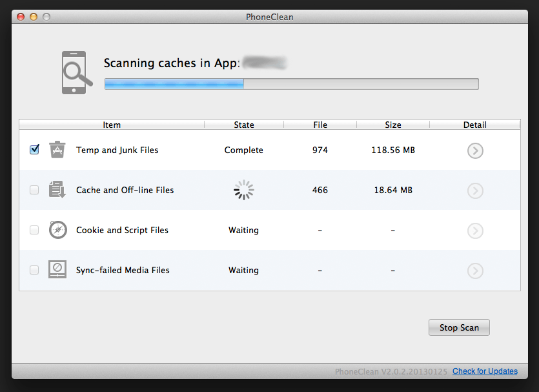Select the Cache and Off-line Files label

click(x=125, y=190)
